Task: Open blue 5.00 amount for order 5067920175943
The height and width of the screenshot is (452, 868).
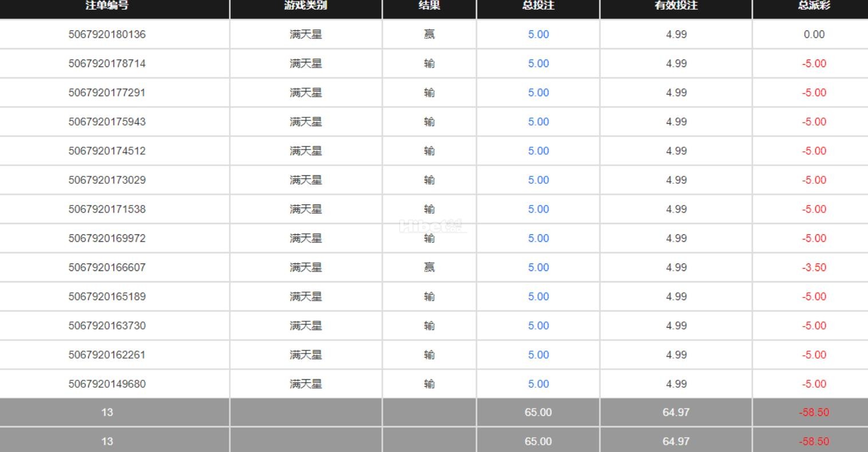Action: coord(538,122)
